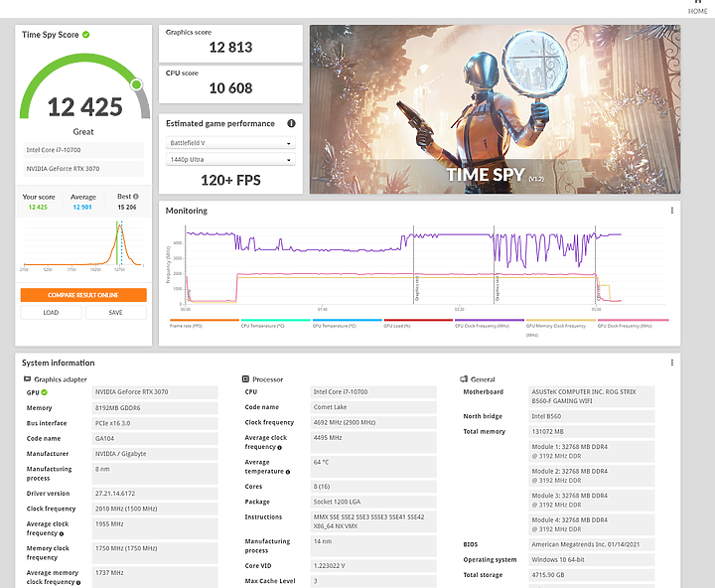
Task: Click the Module 1 memory entry
Action: 592,452
